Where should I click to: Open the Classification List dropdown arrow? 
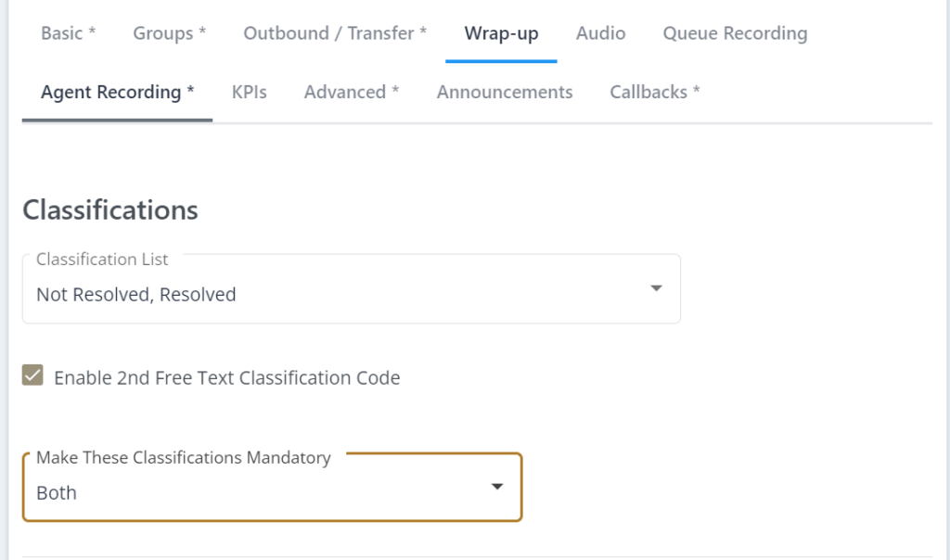tap(656, 288)
